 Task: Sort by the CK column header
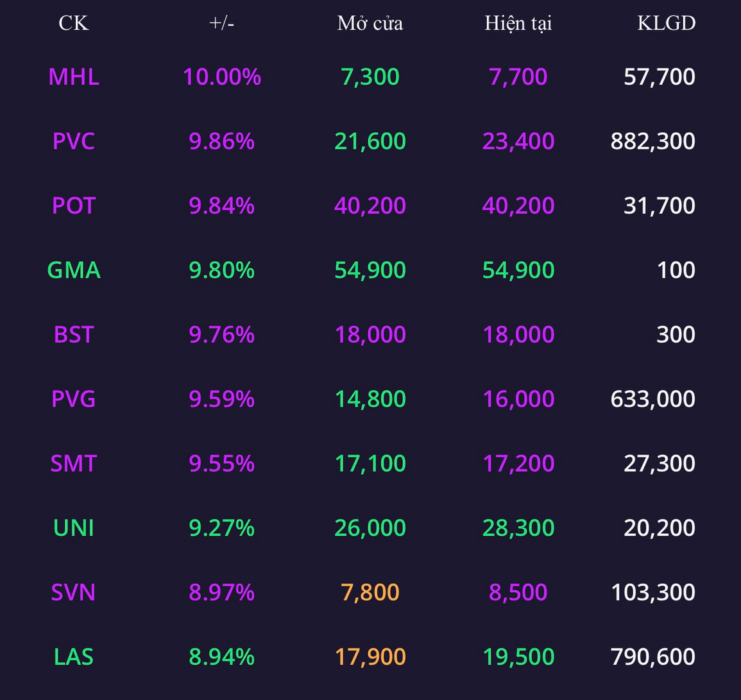73,23
